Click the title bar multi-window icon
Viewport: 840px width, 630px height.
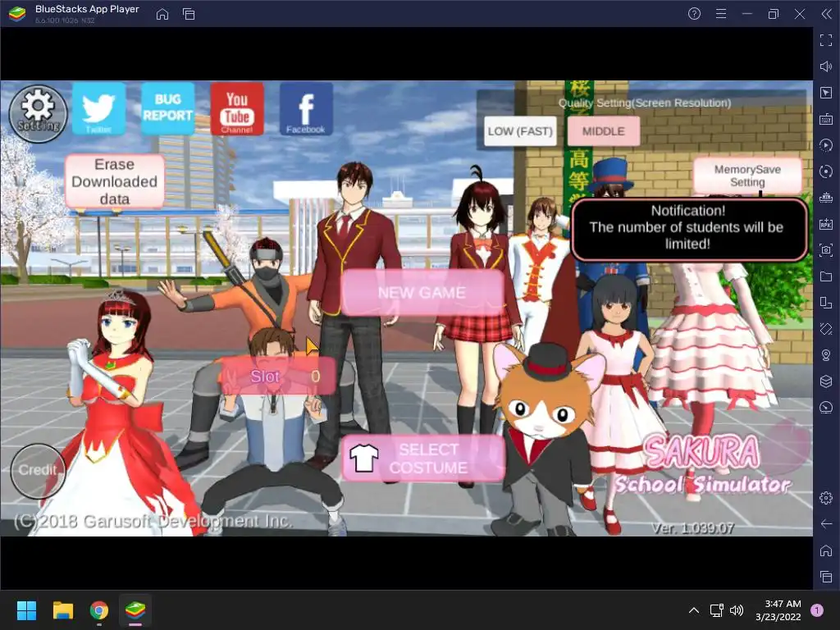pos(189,14)
